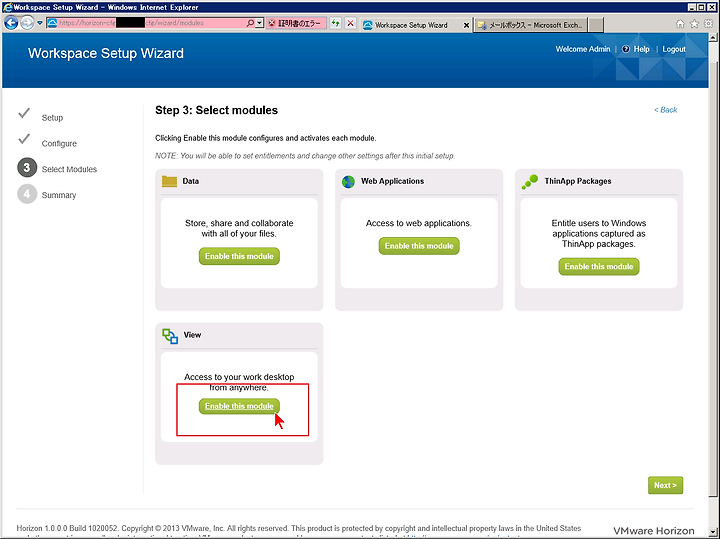Click the vertical scrollbar up arrow
Screen dimensions: 720x539
coord(713,38)
